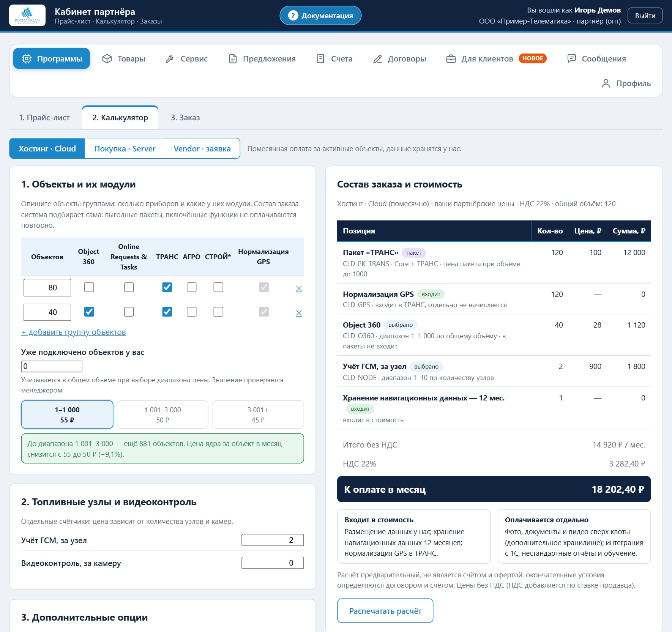The height and width of the screenshot is (632, 672).
Task: Check АГРО for the 40-object group
Action: point(192,312)
